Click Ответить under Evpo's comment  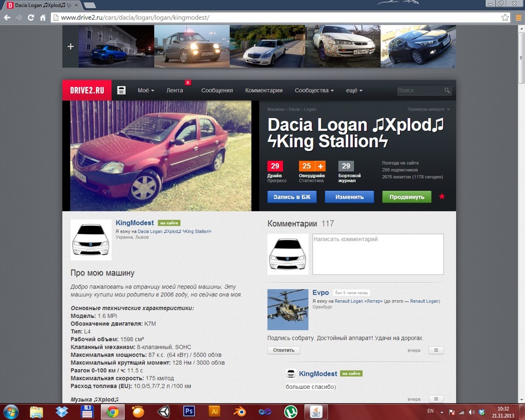coord(284,350)
